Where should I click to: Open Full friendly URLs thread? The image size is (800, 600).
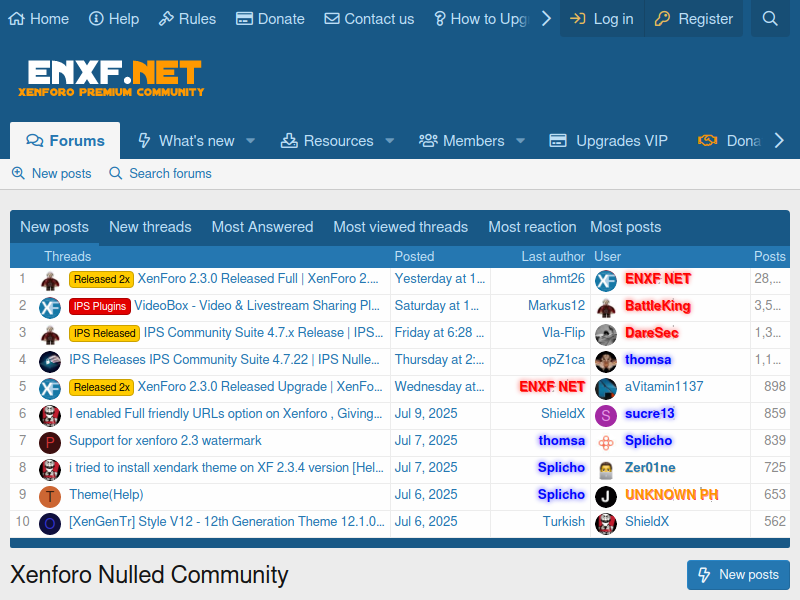226,414
